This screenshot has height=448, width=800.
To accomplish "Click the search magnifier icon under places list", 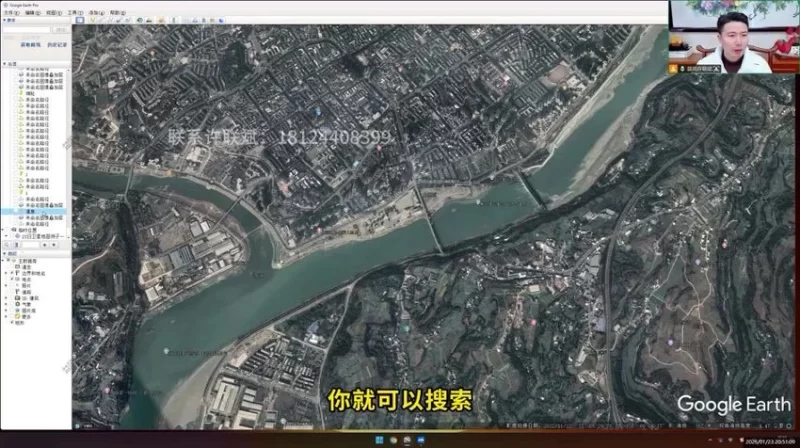I will click(7, 245).
